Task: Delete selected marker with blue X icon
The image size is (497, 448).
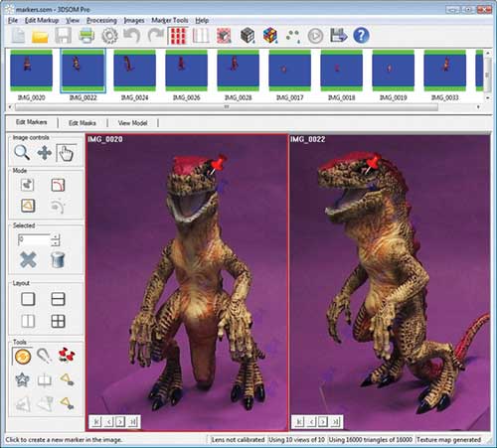Action: (x=28, y=259)
